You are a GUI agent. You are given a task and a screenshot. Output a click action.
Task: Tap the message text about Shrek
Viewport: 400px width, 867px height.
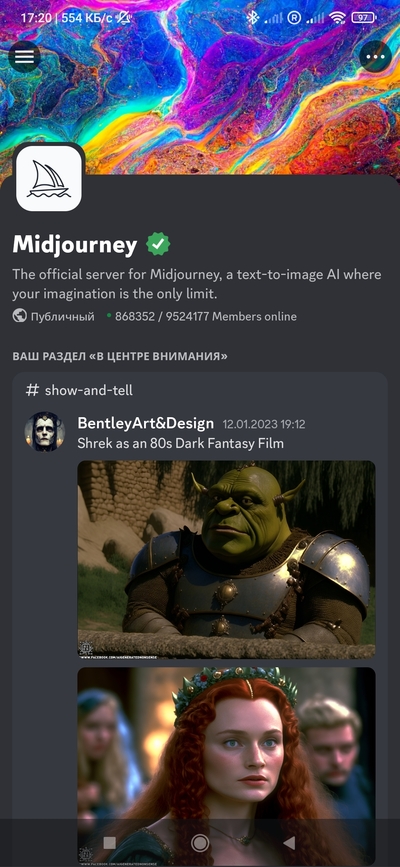[x=180, y=443]
